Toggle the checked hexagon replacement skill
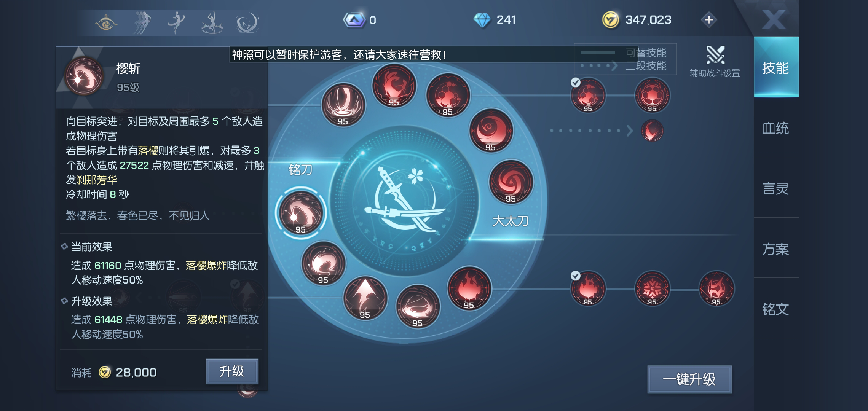 [588, 96]
